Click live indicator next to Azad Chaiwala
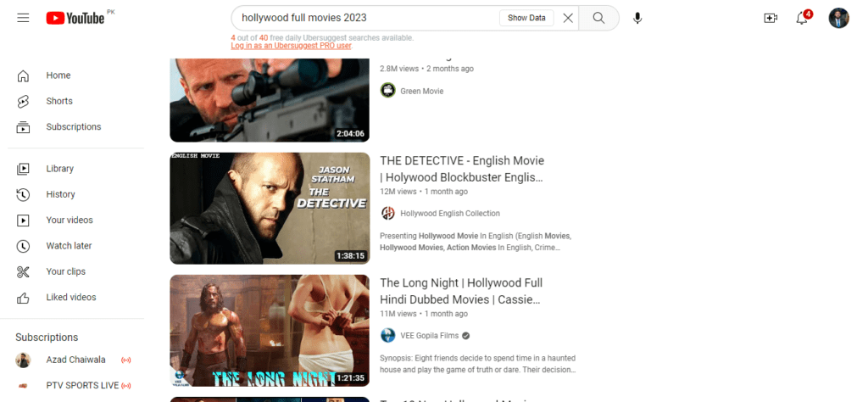The image size is (868, 402). [x=125, y=360]
